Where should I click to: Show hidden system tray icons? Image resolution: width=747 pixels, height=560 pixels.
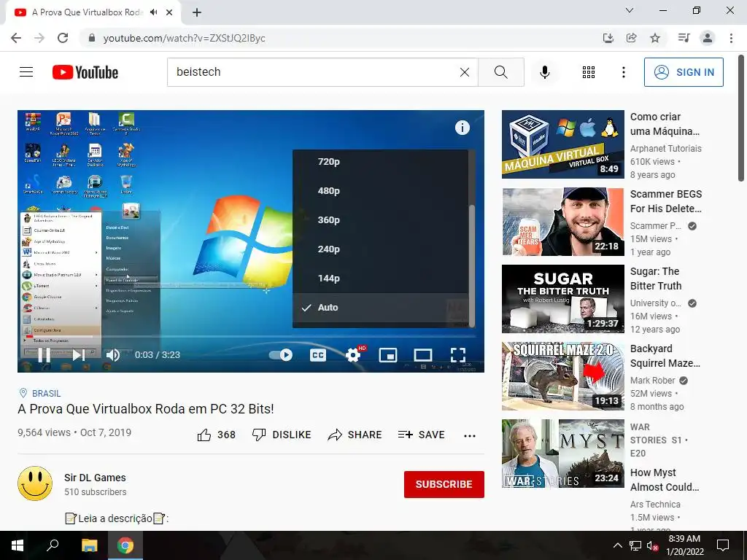(x=617, y=545)
